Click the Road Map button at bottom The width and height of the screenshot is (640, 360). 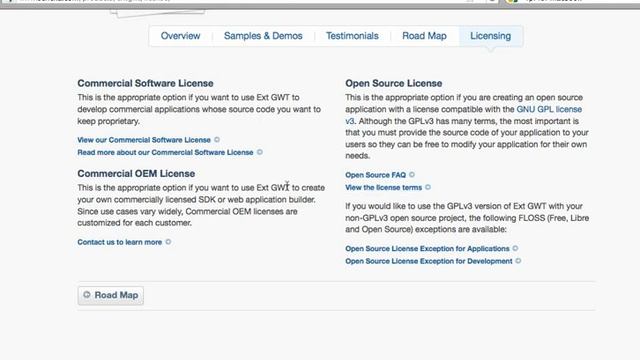[111, 295]
